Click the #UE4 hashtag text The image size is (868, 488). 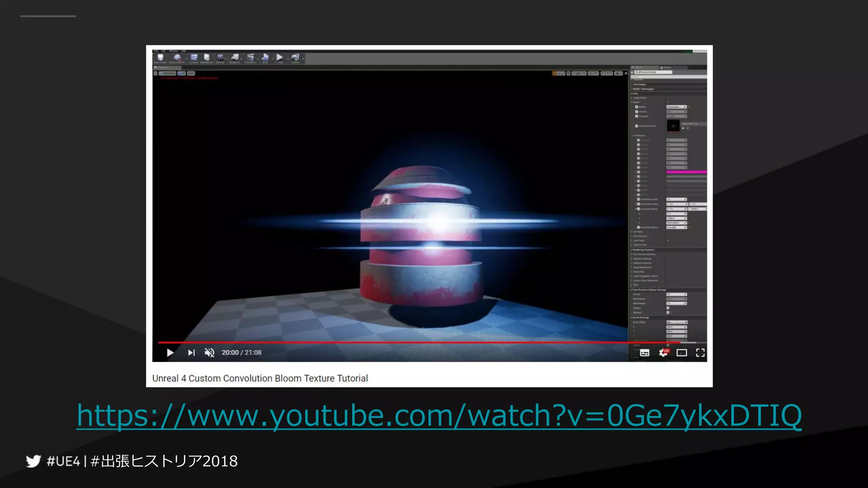(x=64, y=461)
